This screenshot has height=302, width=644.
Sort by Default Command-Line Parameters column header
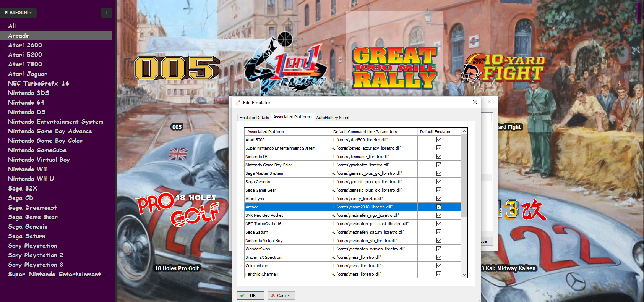click(374, 132)
